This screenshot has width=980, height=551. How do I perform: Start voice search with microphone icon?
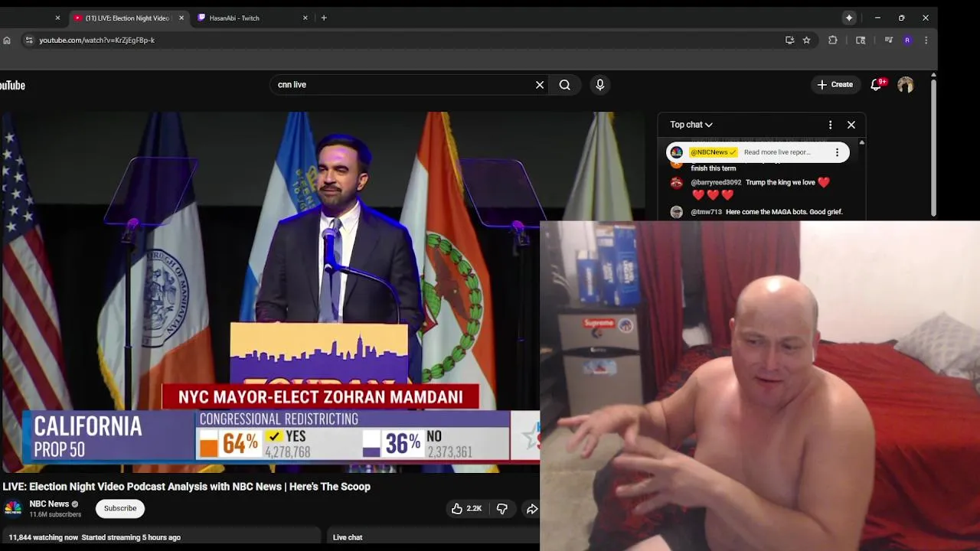[599, 85]
